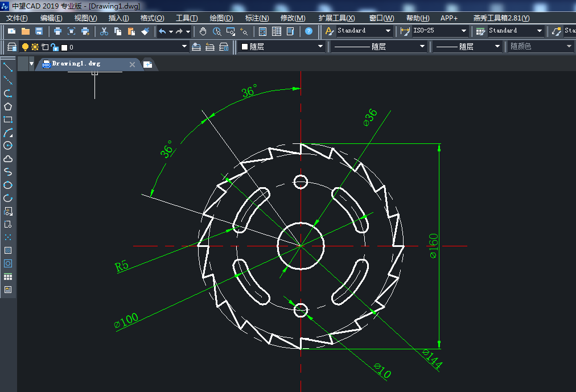Select the Multiline Text tool
This screenshot has height=392, width=576.
point(8,290)
